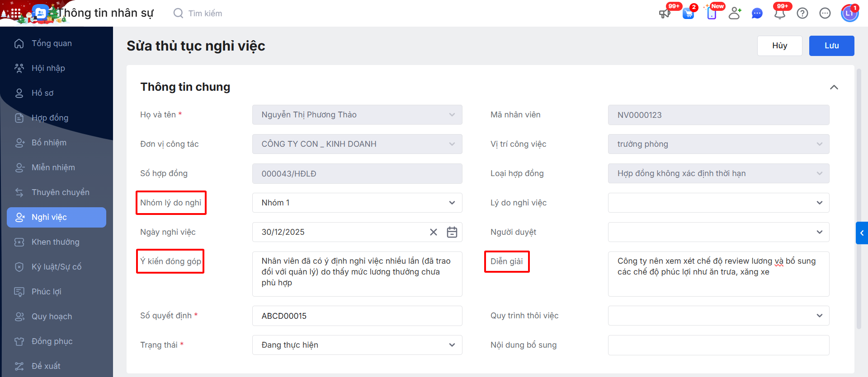Click the announcements megaphone icon
The image size is (868, 377).
(x=665, y=14)
